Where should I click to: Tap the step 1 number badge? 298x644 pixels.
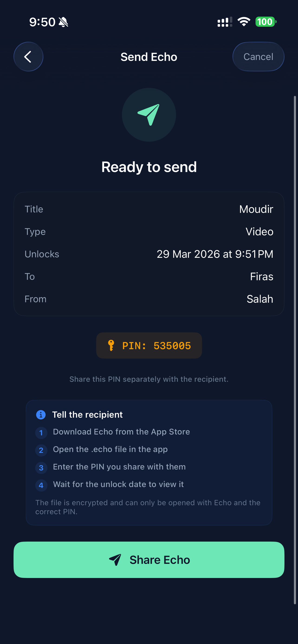[41, 433]
